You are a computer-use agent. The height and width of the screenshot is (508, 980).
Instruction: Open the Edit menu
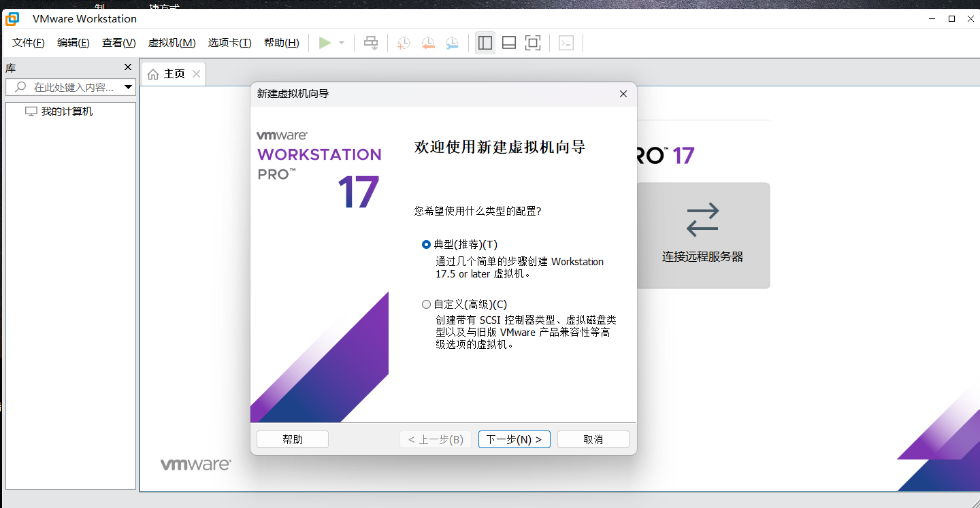pos(73,43)
